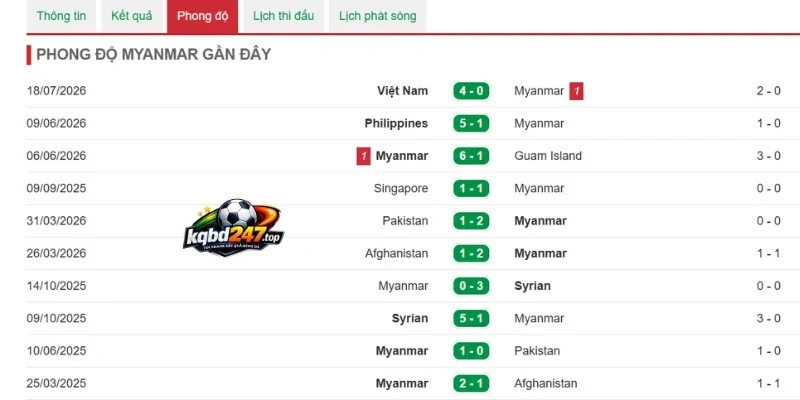
Task: Open the 6 - 1 score badge versus Guam Island
Action: 471,156
